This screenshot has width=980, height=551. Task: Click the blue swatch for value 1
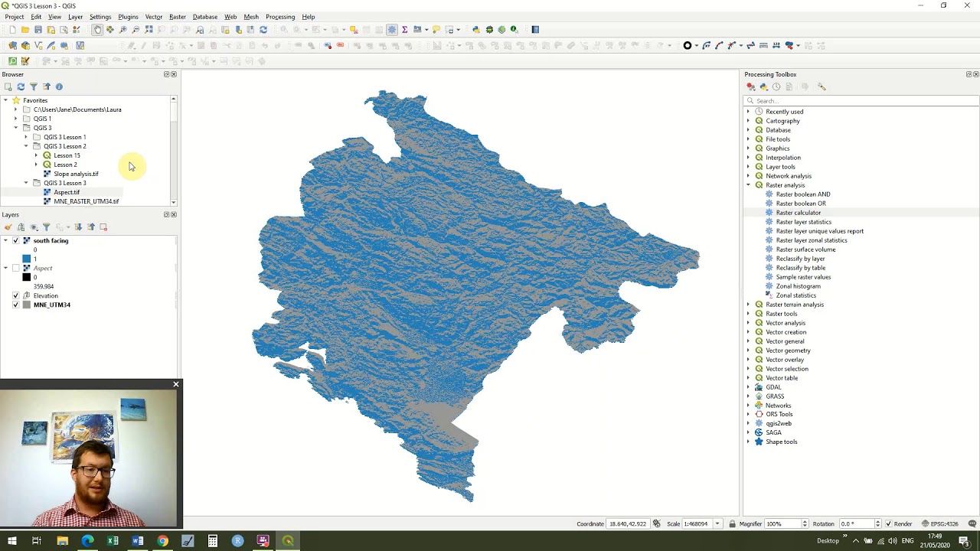coord(27,259)
